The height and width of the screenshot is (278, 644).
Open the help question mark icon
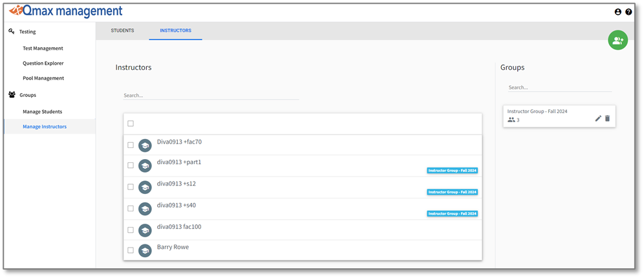628,12
